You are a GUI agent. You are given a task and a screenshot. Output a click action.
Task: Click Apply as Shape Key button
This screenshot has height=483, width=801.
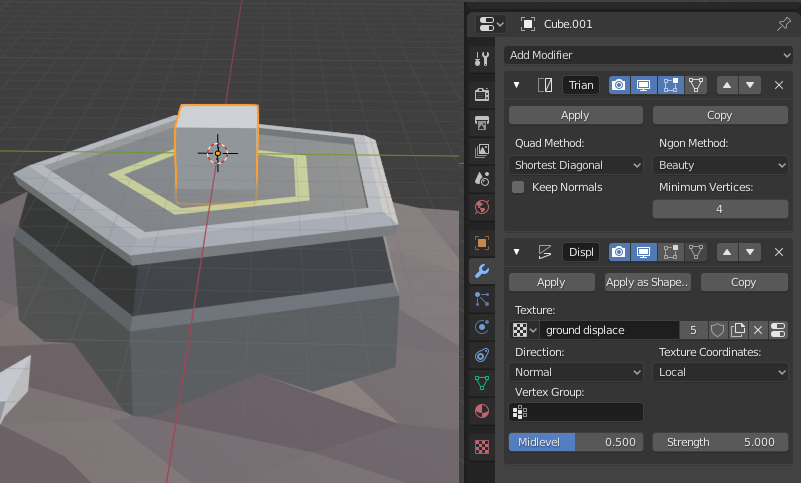click(x=648, y=282)
